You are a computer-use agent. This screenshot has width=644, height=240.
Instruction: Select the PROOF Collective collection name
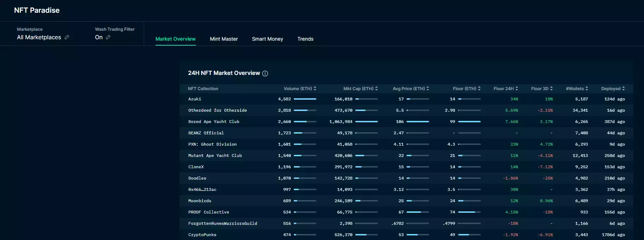click(x=209, y=212)
